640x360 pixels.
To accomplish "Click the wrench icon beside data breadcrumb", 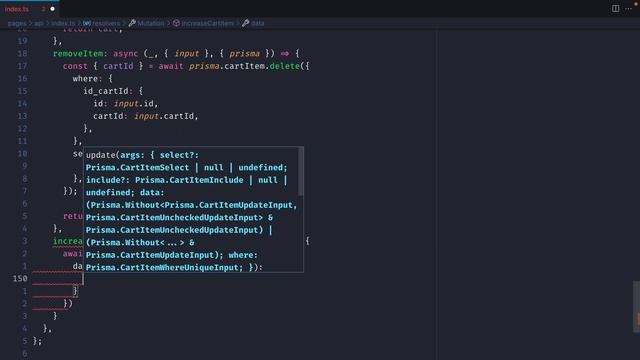I will tap(245, 23).
